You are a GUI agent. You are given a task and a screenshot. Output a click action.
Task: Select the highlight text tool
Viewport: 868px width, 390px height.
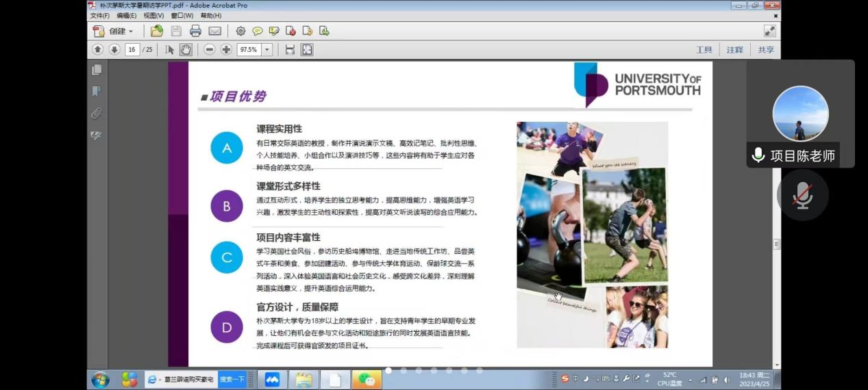click(x=274, y=31)
